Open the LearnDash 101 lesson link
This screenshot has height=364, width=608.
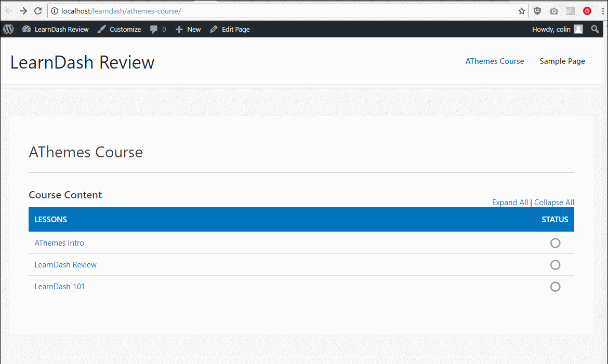pyautogui.click(x=60, y=287)
